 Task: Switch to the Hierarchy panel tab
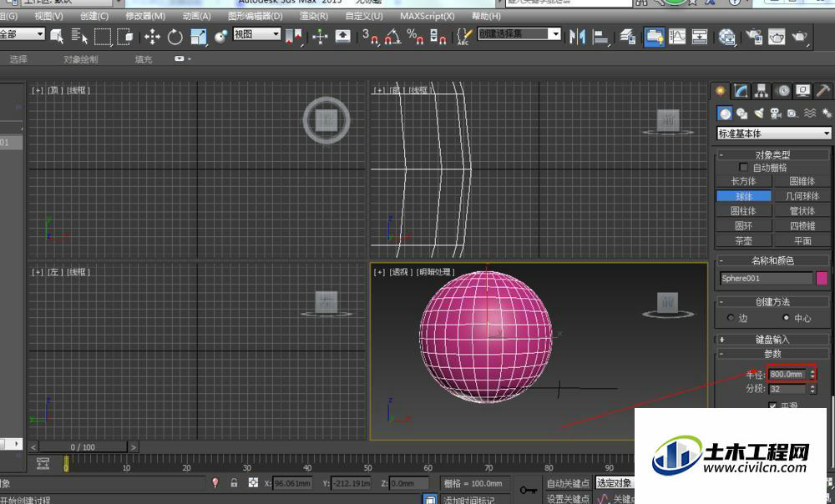click(x=762, y=91)
